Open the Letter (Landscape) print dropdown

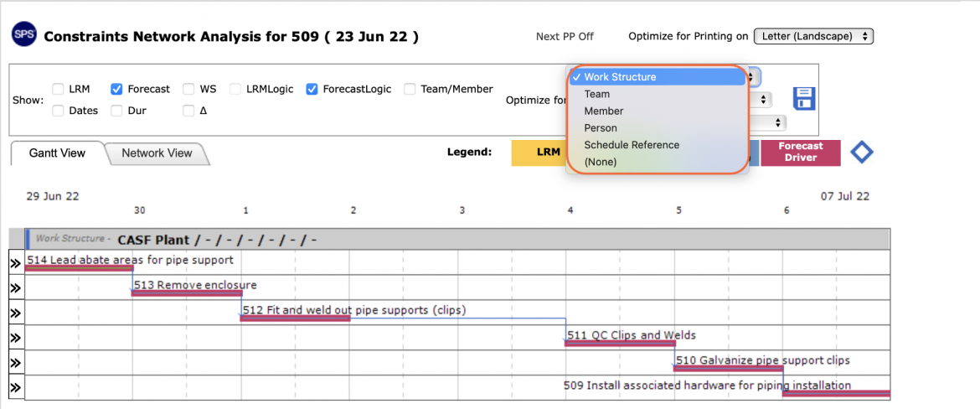click(x=814, y=36)
